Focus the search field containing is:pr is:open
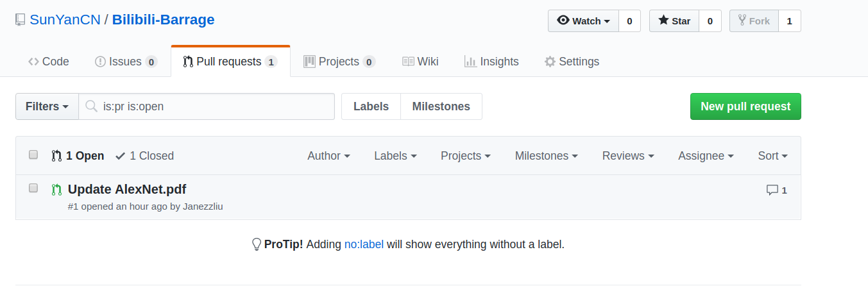Screen dimensions: 868x286 (x=207, y=106)
